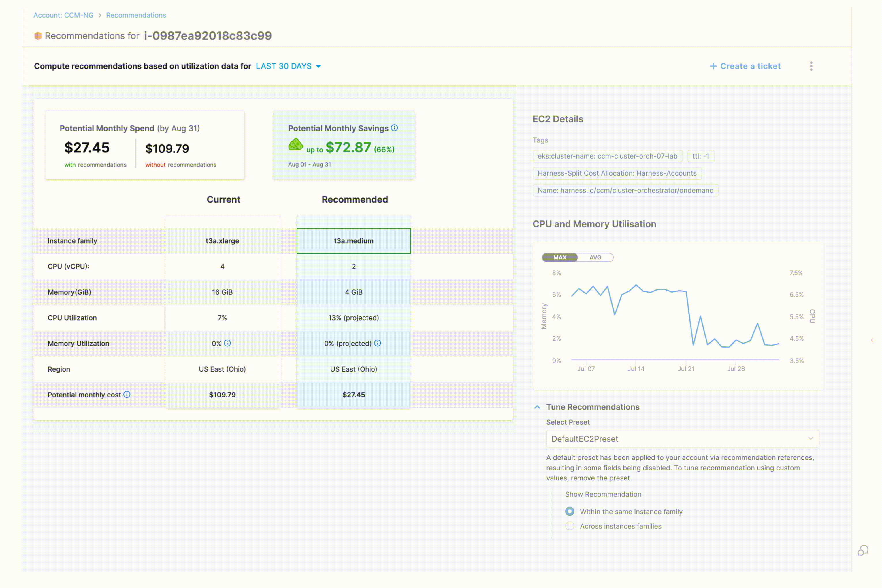Switch utilisation chart to MAX
882x588 pixels.
coord(560,257)
